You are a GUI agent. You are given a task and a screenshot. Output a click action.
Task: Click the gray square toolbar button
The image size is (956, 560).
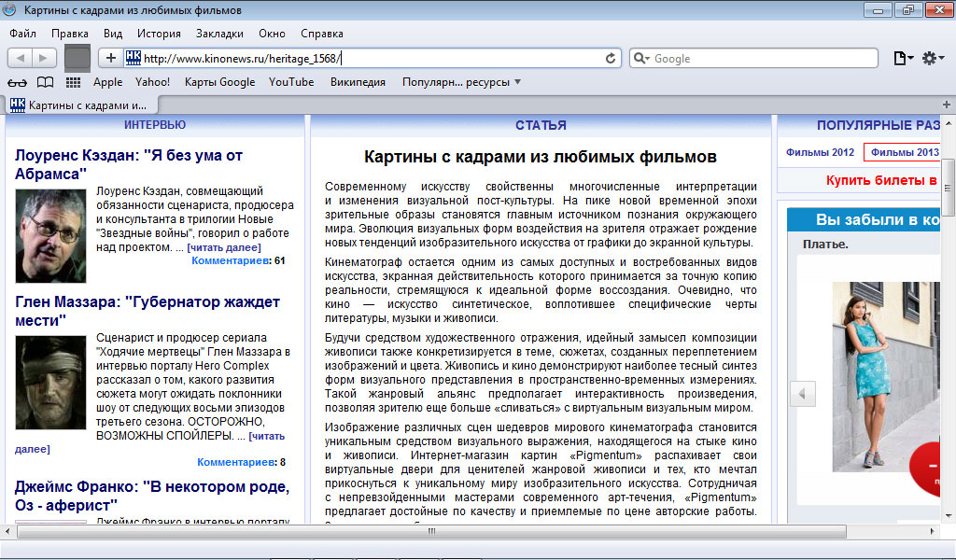coord(77,58)
